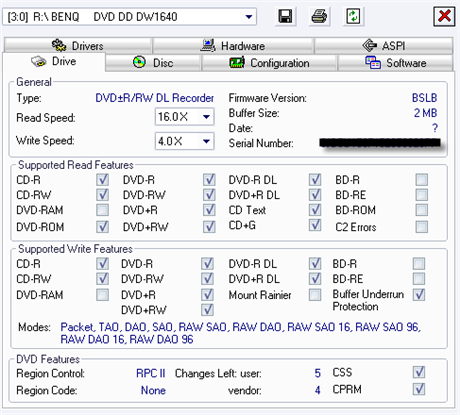Toggle CSS checkbox
Image resolution: width=460 pixels, height=415 pixels.
pyautogui.click(x=419, y=372)
